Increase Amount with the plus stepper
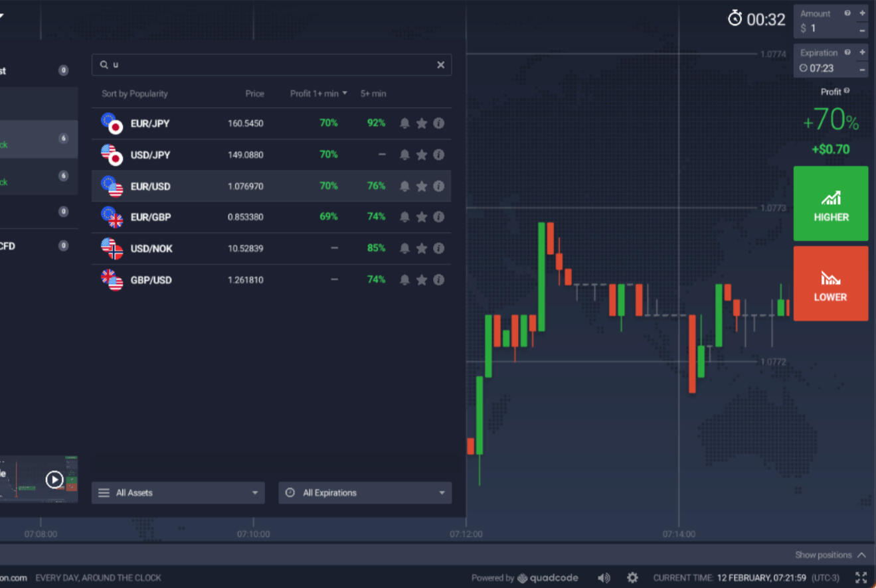876x588 pixels. pyautogui.click(x=862, y=13)
